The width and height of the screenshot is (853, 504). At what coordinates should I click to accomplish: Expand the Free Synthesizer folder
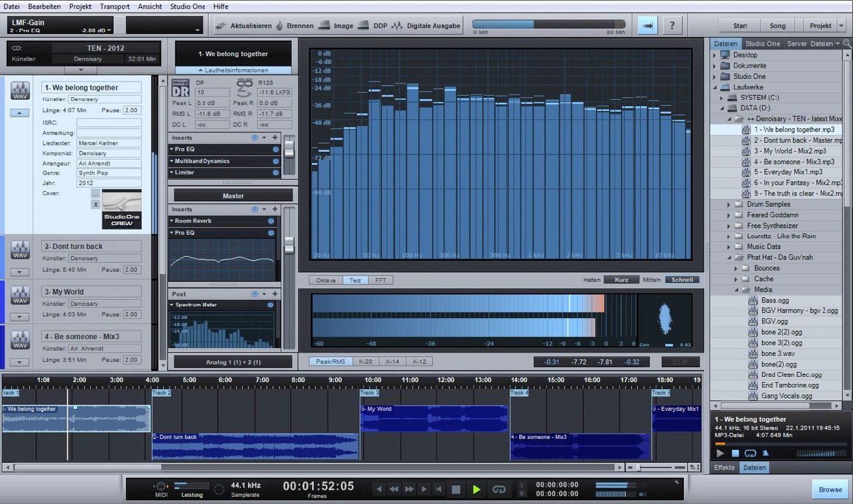(729, 226)
